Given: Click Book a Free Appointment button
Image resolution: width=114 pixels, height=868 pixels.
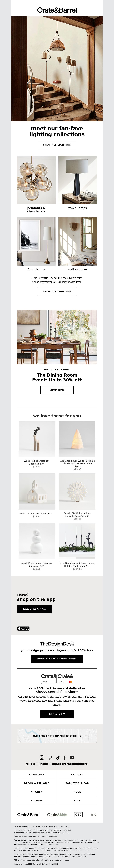Looking at the screenshot, I should click(57, 658).
